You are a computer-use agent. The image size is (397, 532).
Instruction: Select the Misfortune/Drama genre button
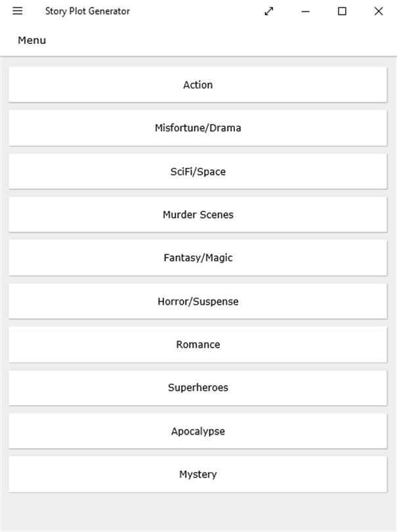[198, 128]
